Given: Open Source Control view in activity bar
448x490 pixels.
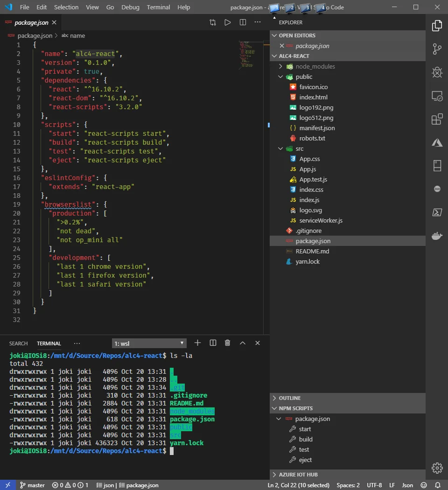Looking at the screenshot, I should pos(437,49).
